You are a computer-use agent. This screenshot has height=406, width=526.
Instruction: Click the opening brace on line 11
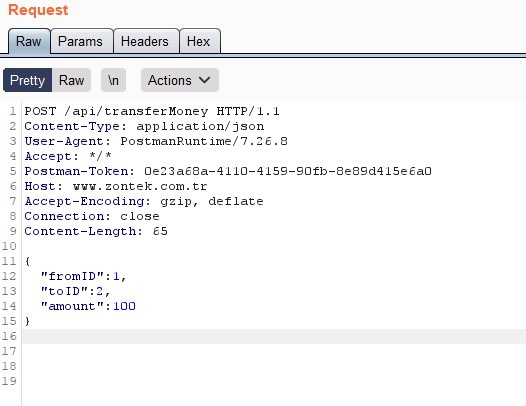[x=27, y=261]
